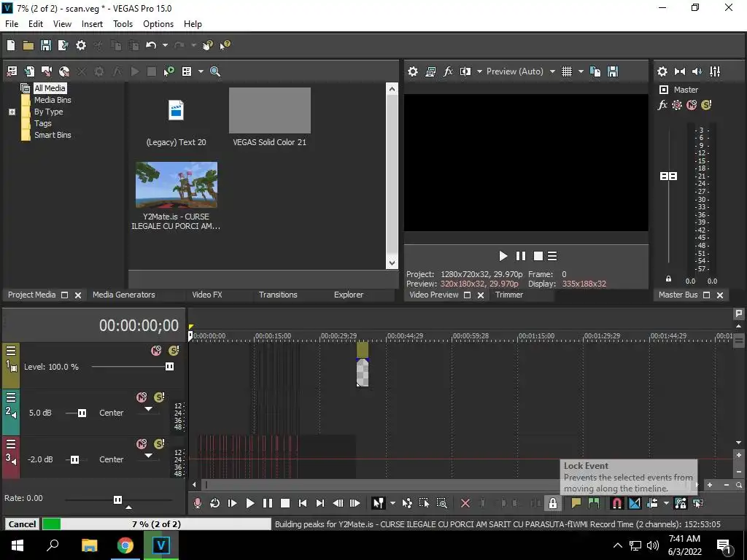Open the Insert menu
Image resolution: width=747 pixels, height=560 pixels.
(x=92, y=24)
